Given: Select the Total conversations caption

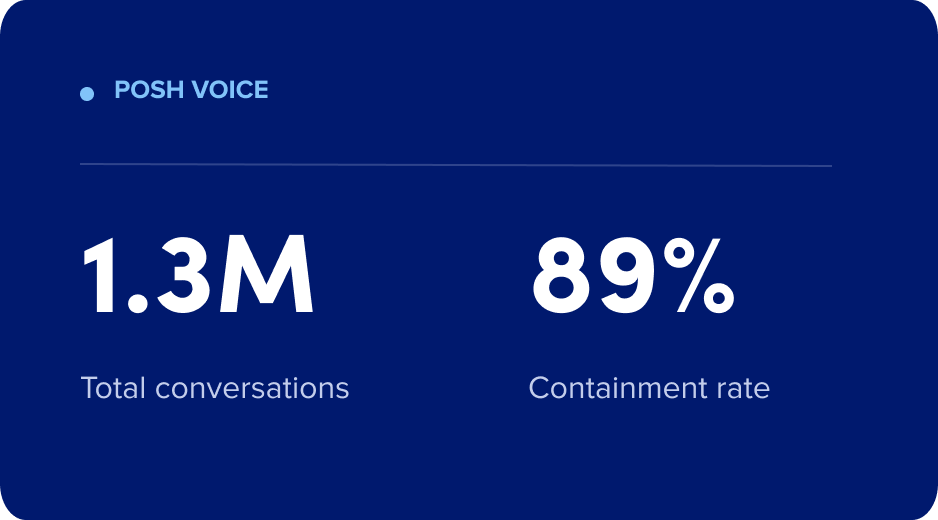Looking at the screenshot, I should click(215, 388).
